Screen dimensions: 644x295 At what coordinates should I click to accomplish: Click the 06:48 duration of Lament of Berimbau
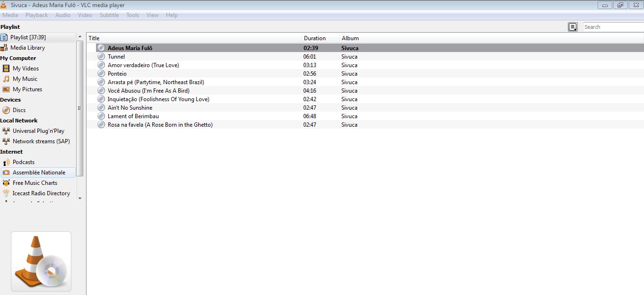pos(310,116)
